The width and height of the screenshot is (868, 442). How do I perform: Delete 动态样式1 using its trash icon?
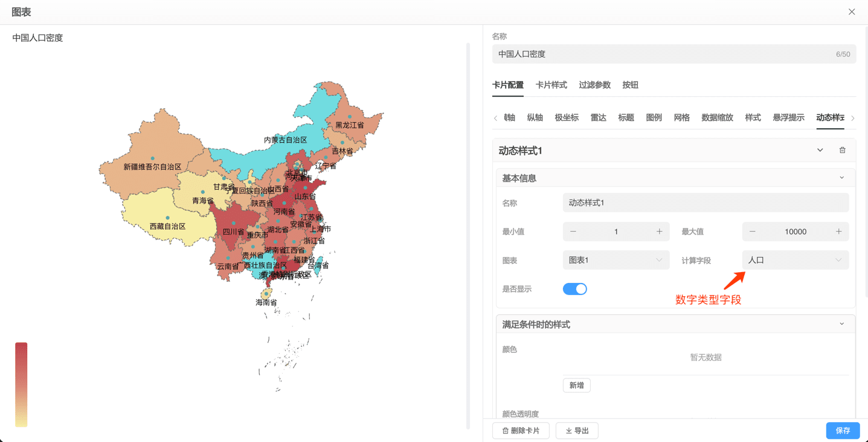tap(842, 149)
